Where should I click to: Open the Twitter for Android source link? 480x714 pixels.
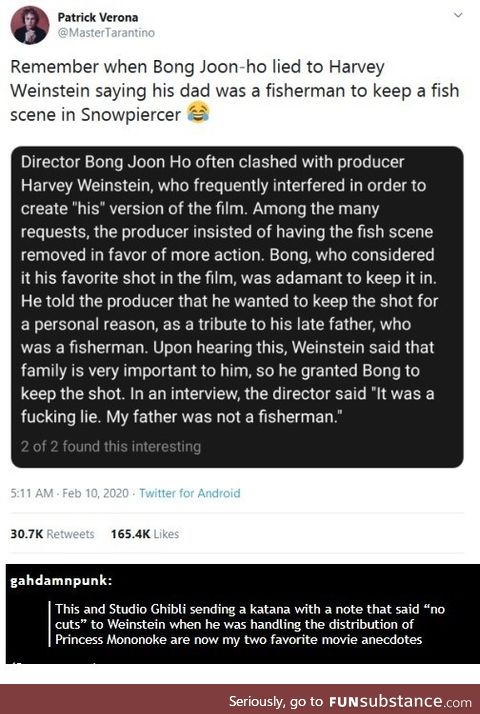[x=189, y=493]
